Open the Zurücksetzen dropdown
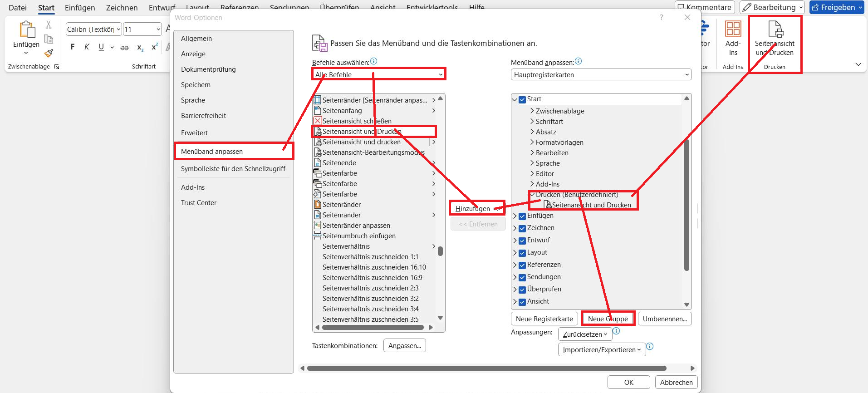 [x=585, y=334]
